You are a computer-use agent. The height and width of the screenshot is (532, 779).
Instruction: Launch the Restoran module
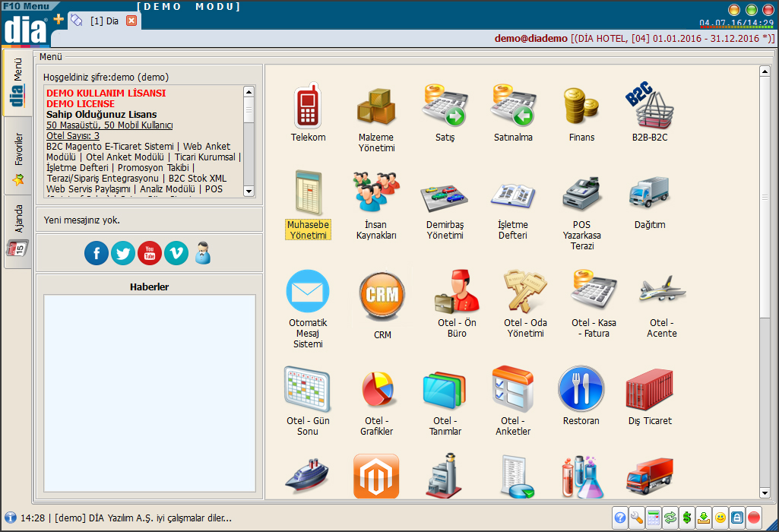[581, 396]
